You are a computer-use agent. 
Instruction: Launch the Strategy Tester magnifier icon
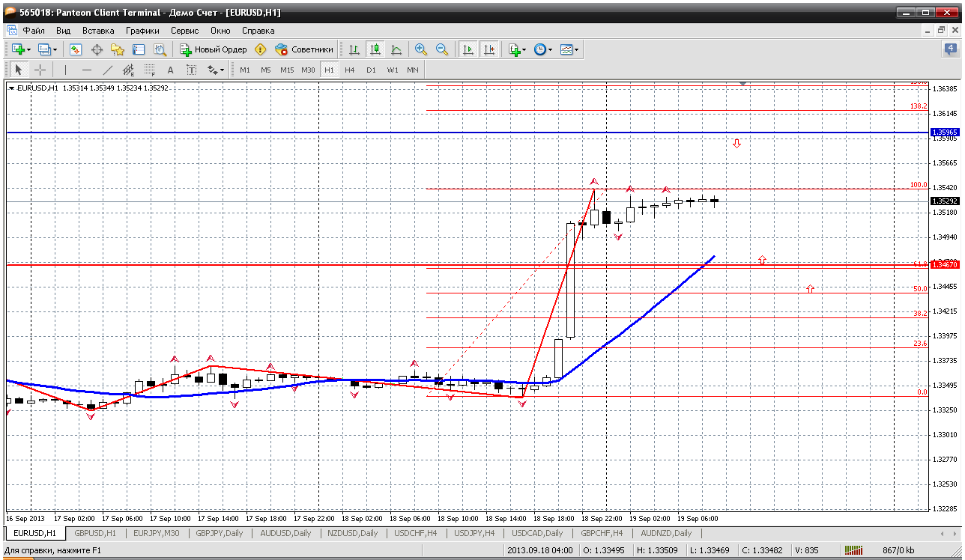coord(160,49)
